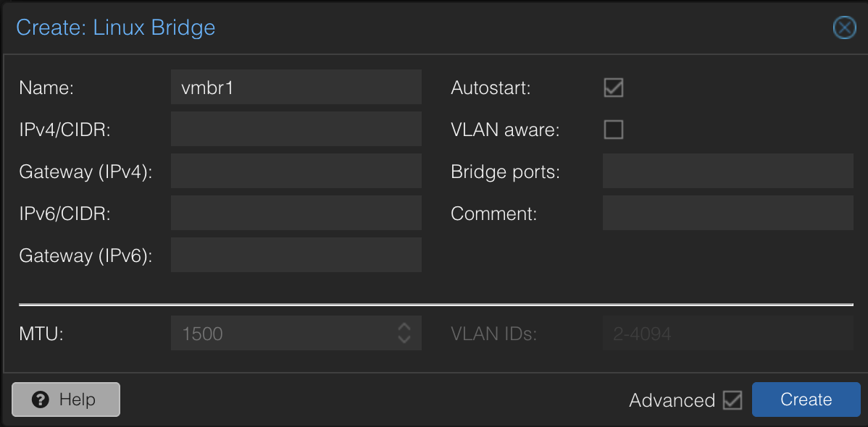Click the Create button
Screen dimensions: 868x427
click(x=806, y=399)
